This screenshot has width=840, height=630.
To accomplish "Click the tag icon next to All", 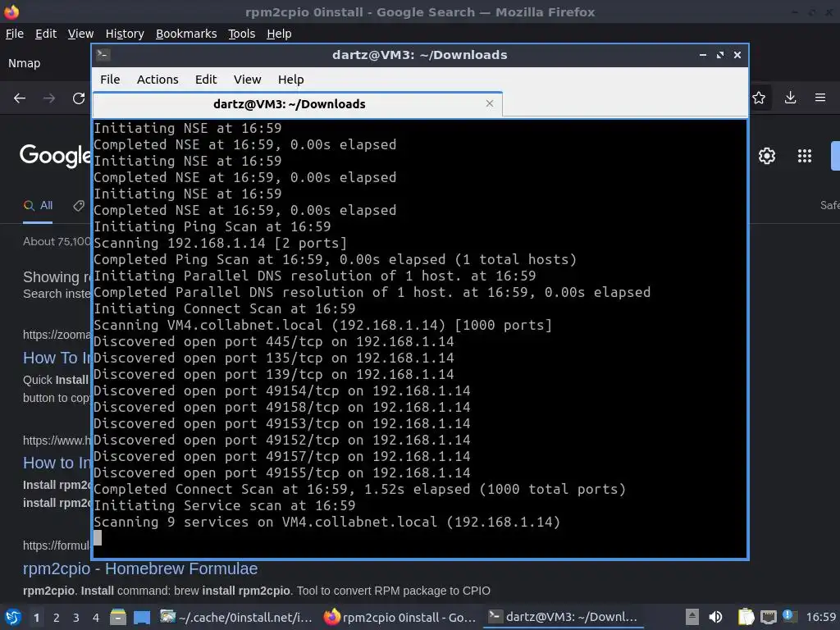I will [79, 206].
